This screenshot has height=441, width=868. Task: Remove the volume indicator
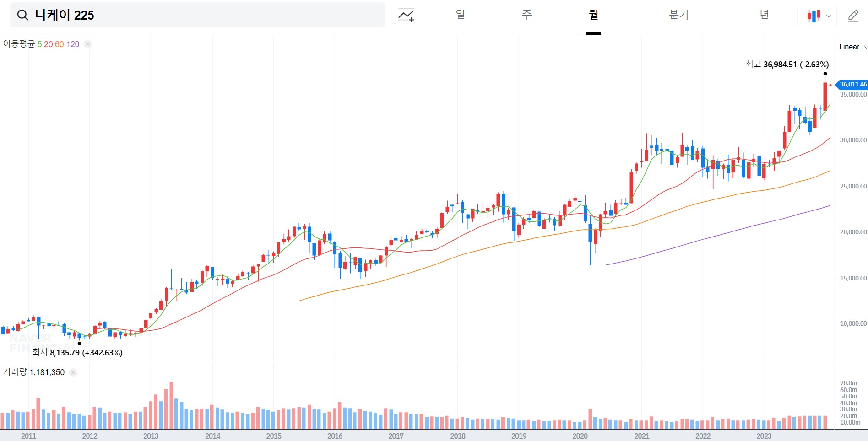click(73, 372)
